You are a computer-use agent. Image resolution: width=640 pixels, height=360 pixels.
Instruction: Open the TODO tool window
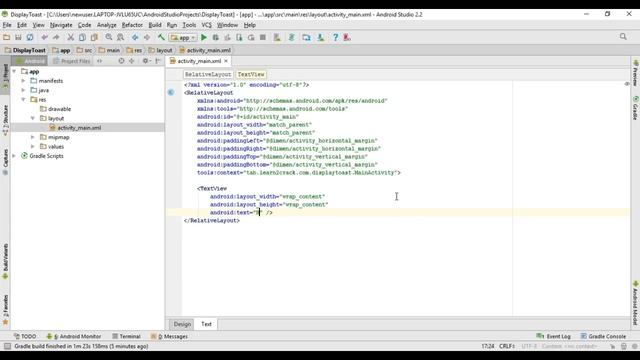25,336
